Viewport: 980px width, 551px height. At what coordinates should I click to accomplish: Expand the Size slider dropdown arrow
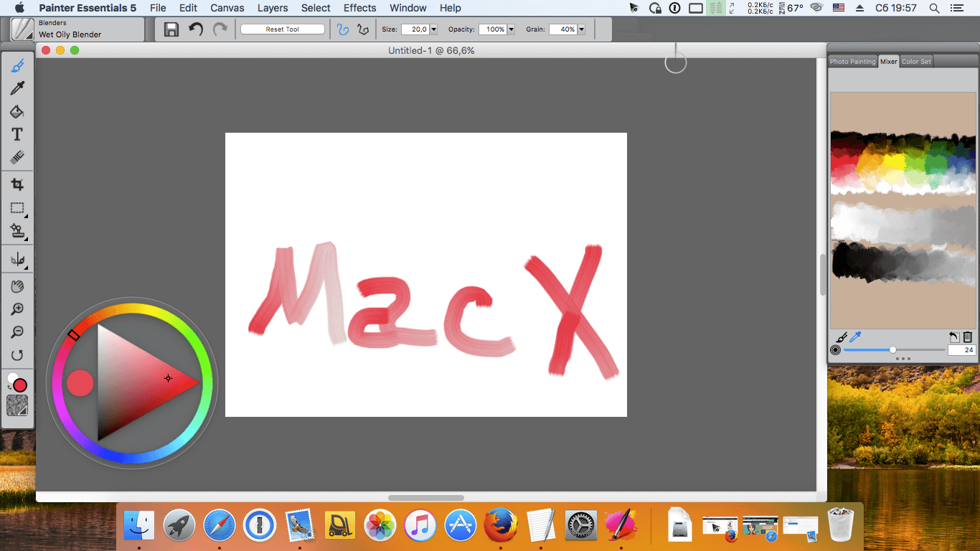coord(433,29)
